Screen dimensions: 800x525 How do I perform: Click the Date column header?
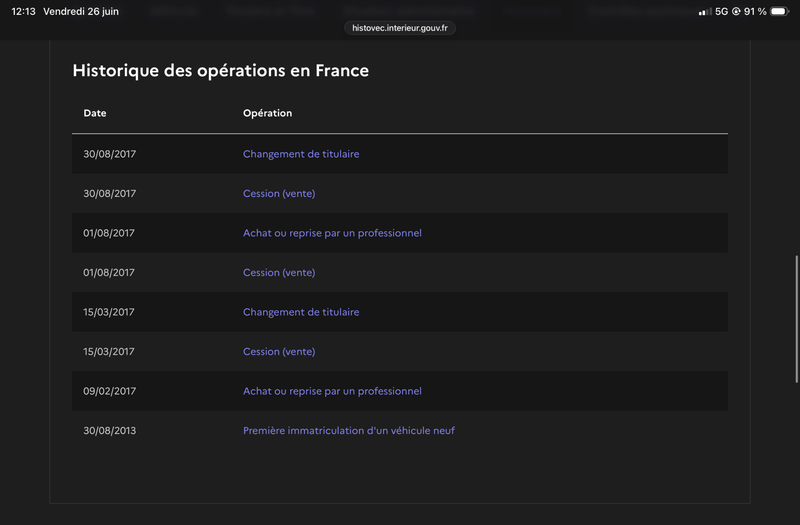95,113
